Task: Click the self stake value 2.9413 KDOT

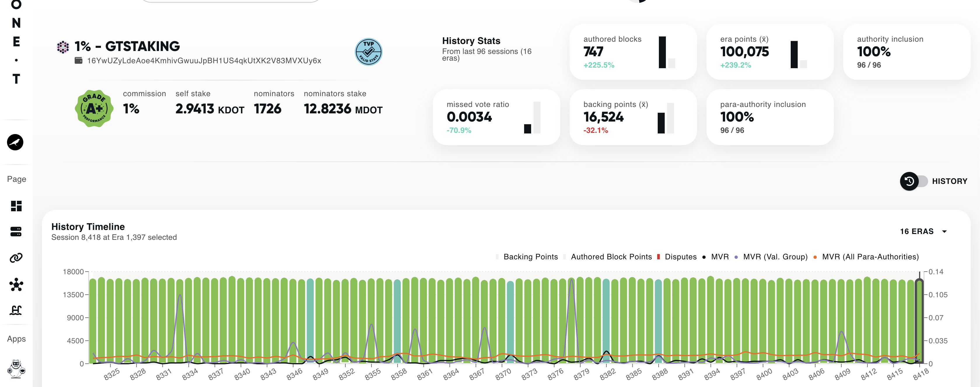Action: 210,109
